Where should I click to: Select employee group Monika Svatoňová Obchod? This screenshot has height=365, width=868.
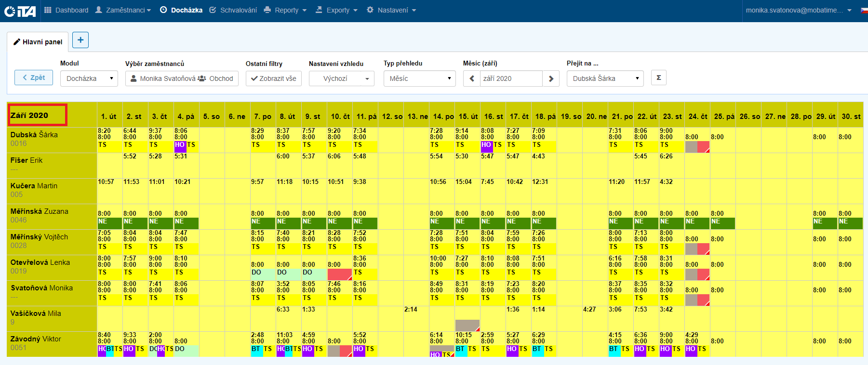point(182,78)
